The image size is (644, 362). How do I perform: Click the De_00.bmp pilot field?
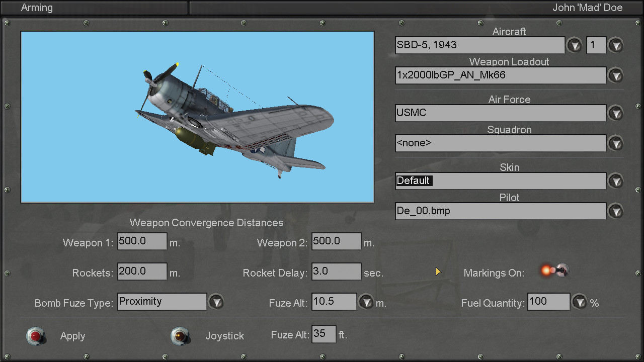tap(501, 211)
